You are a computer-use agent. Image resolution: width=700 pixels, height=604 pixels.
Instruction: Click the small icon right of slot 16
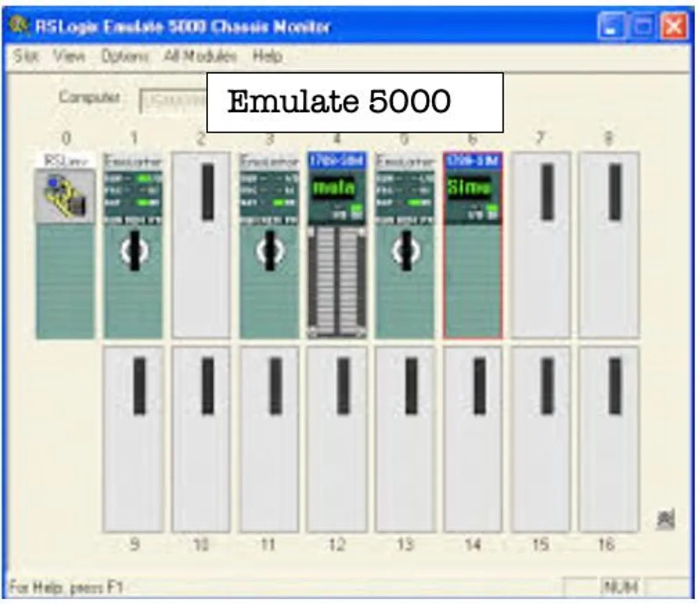[x=666, y=518]
